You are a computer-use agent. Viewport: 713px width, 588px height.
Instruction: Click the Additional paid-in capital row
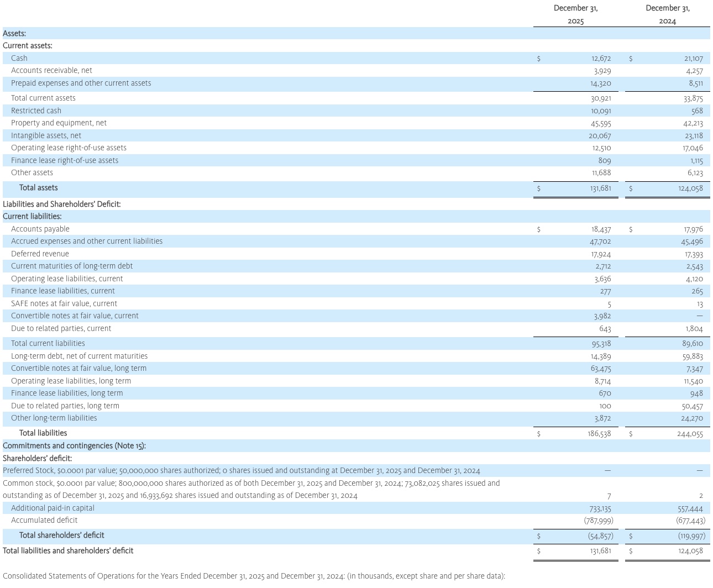[x=53, y=508]
